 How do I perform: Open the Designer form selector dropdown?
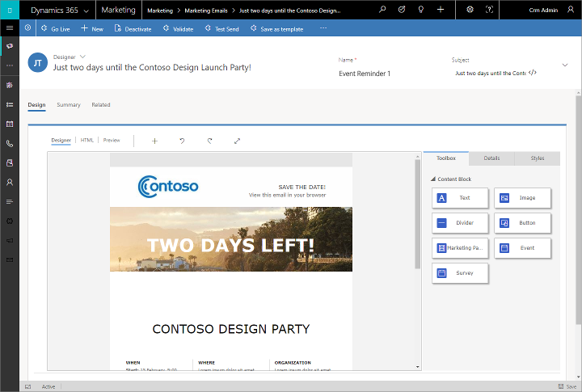(82, 57)
